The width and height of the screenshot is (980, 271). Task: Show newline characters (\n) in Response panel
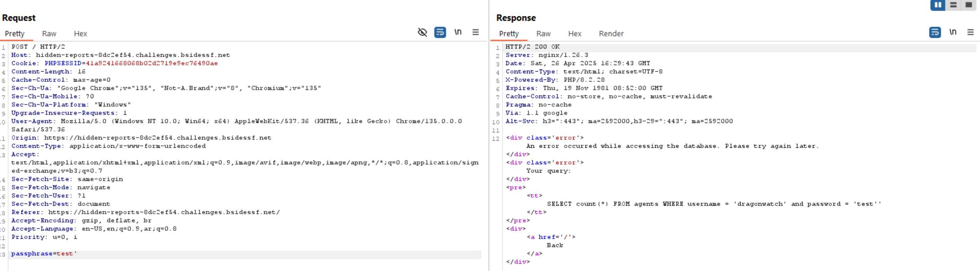click(x=953, y=32)
